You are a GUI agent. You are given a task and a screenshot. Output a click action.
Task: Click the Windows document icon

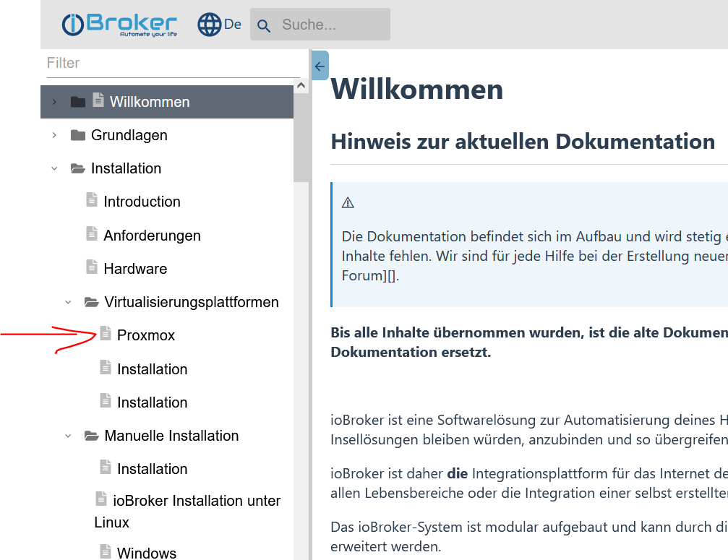pyautogui.click(x=106, y=551)
